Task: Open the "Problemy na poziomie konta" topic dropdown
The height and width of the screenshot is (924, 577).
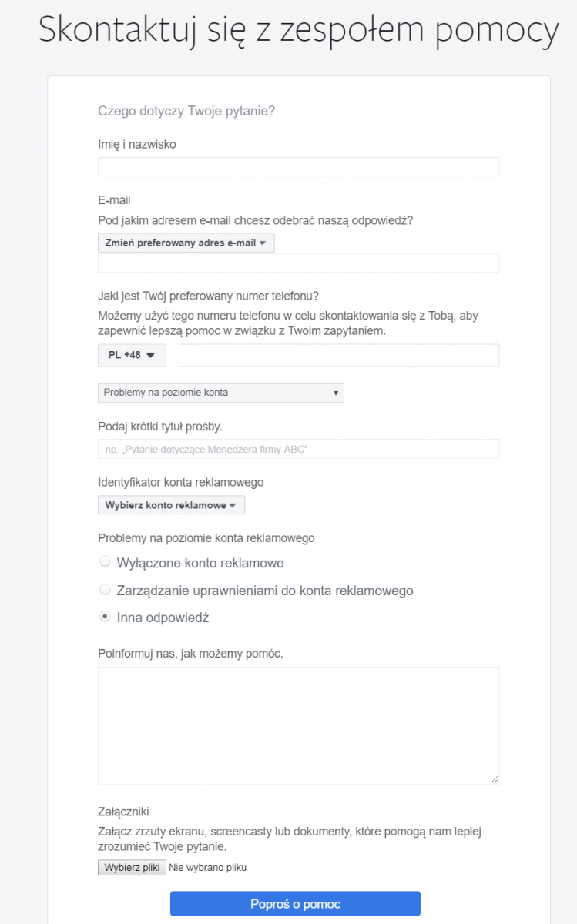Action: 220,393
